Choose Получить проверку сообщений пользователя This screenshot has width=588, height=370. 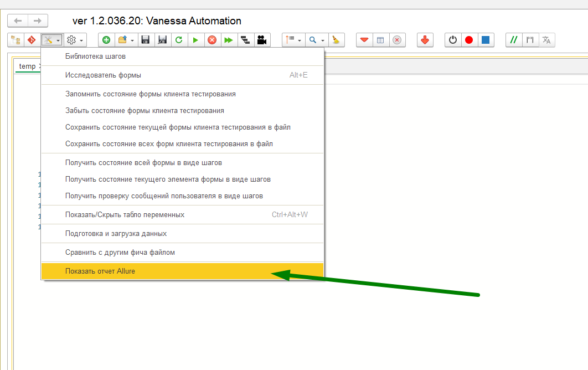(182, 196)
